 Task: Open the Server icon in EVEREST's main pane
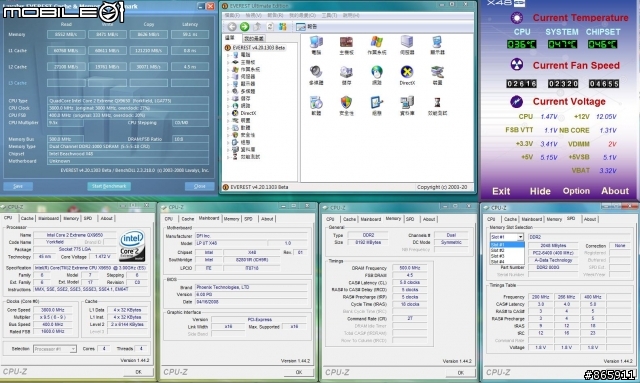click(407, 42)
